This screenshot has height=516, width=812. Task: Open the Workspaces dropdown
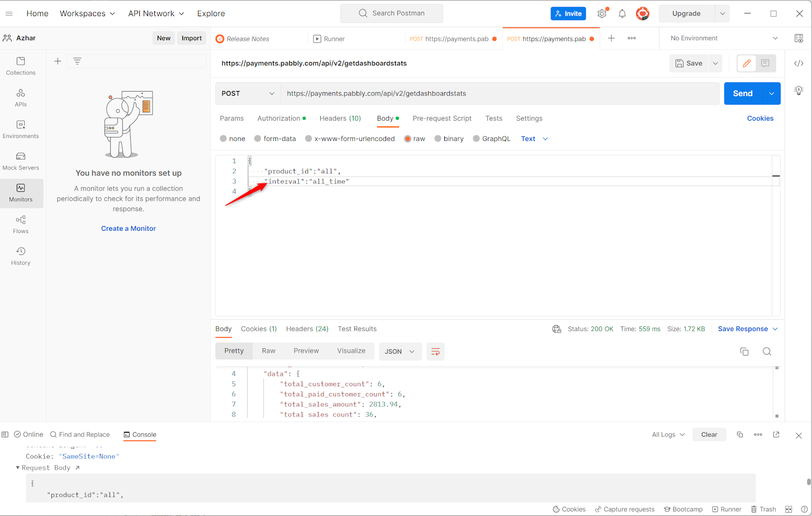tap(87, 13)
